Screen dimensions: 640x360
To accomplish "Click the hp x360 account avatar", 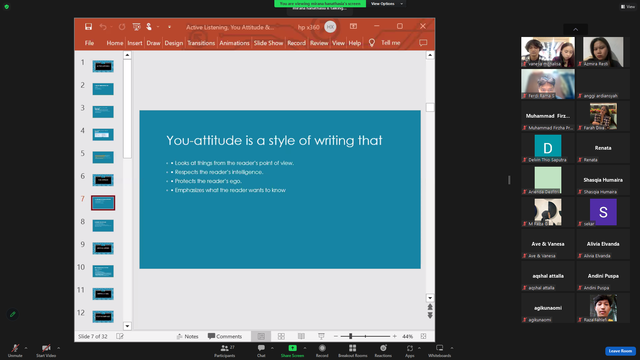I will point(330,27).
